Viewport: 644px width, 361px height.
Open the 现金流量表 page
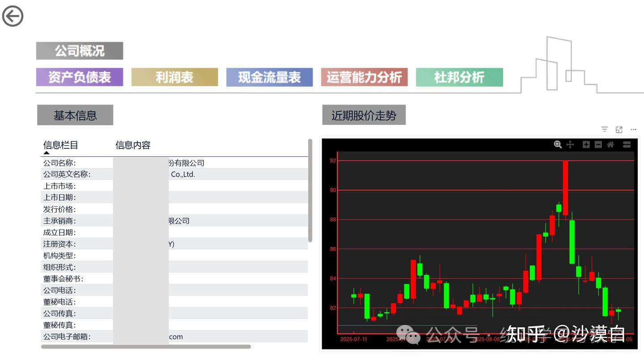pyautogui.click(x=269, y=77)
